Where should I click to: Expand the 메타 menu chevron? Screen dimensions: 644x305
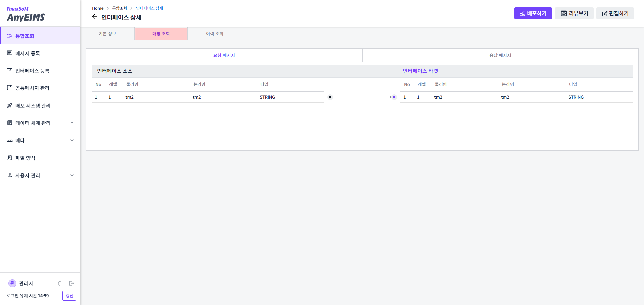pos(72,140)
